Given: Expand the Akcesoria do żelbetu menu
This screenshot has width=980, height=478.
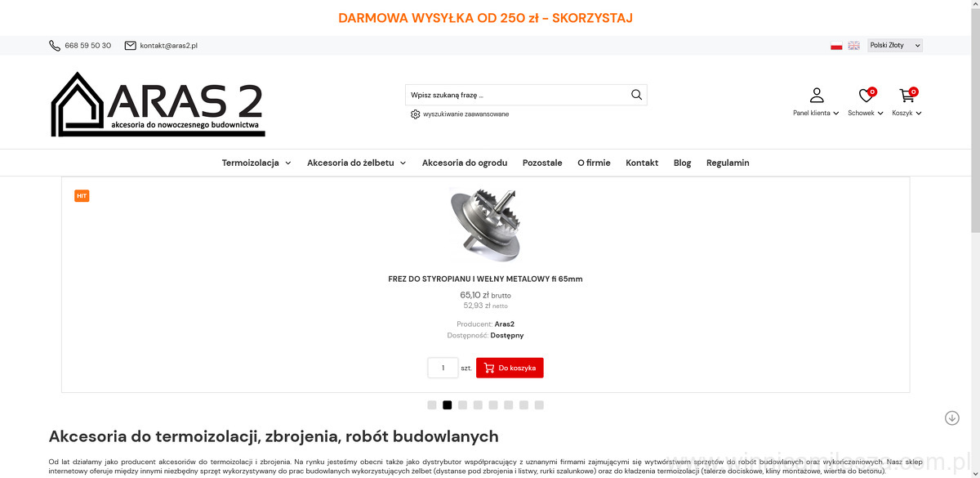Looking at the screenshot, I should (x=357, y=163).
